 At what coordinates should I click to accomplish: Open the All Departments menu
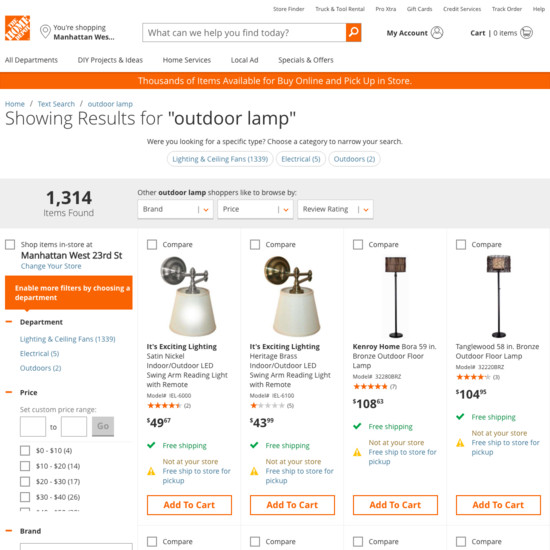31,60
